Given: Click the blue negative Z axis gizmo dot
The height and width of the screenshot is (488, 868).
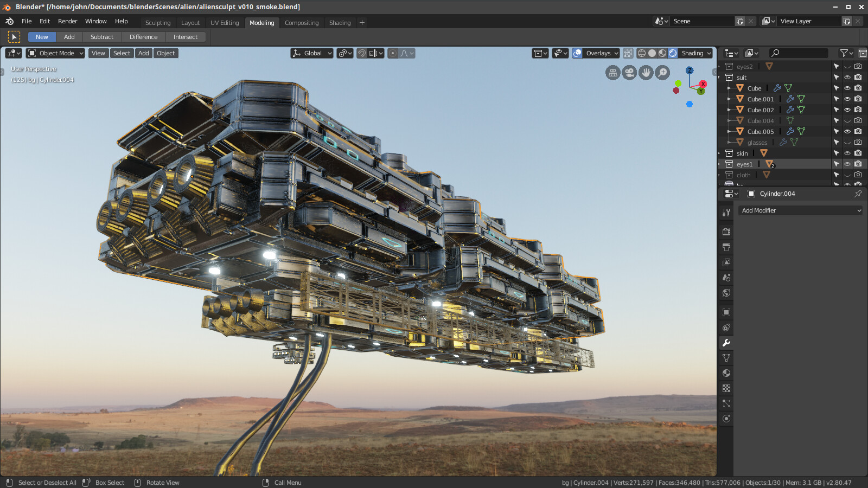Looking at the screenshot, I should point(690,104).
